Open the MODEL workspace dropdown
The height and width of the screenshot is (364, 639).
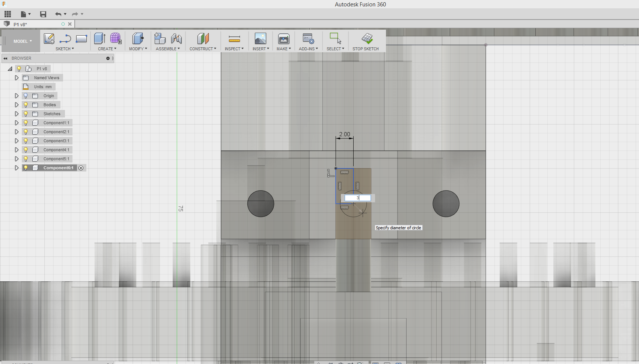(23, 41)
